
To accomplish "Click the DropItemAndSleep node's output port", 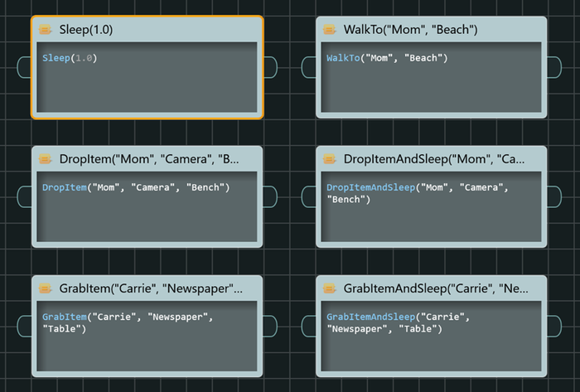I will 554,196.
